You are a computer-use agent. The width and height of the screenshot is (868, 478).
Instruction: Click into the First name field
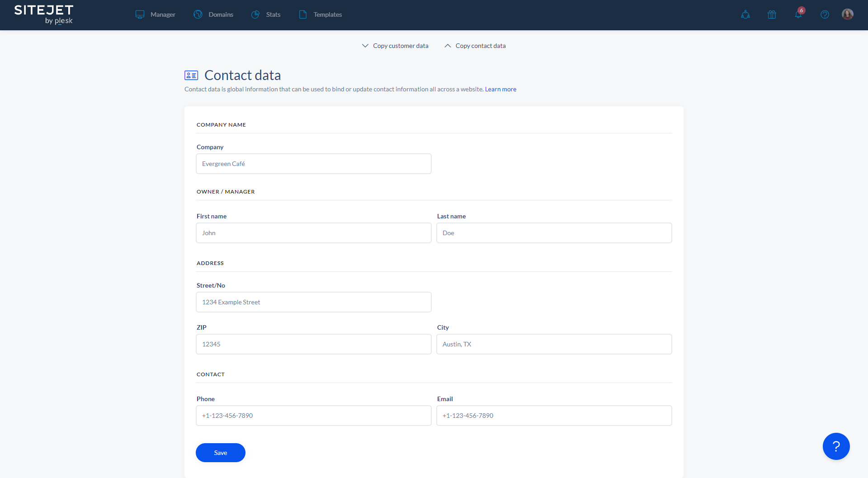click(314, 233)
